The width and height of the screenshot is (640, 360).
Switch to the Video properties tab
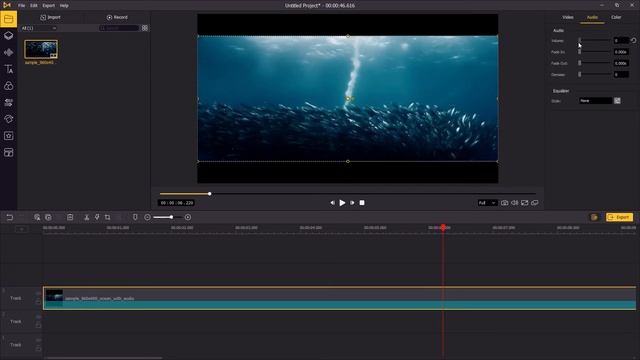click(x=568, y=18)
